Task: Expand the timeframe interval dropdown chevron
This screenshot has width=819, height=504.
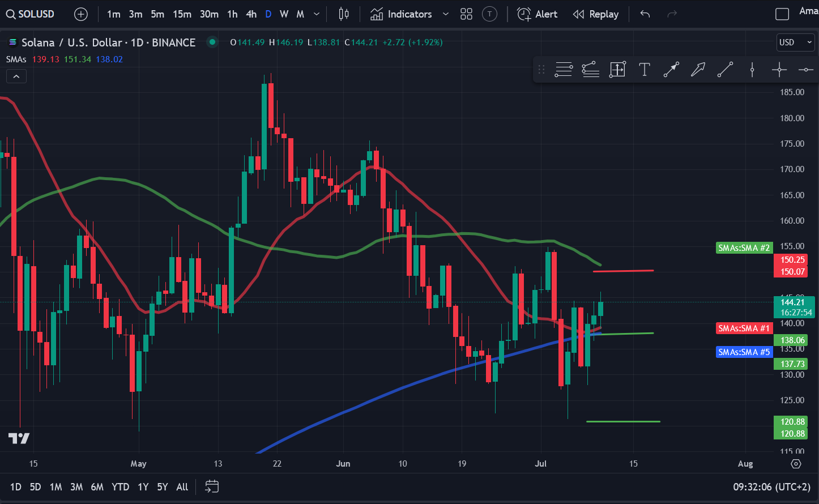Action: point(317,14)
